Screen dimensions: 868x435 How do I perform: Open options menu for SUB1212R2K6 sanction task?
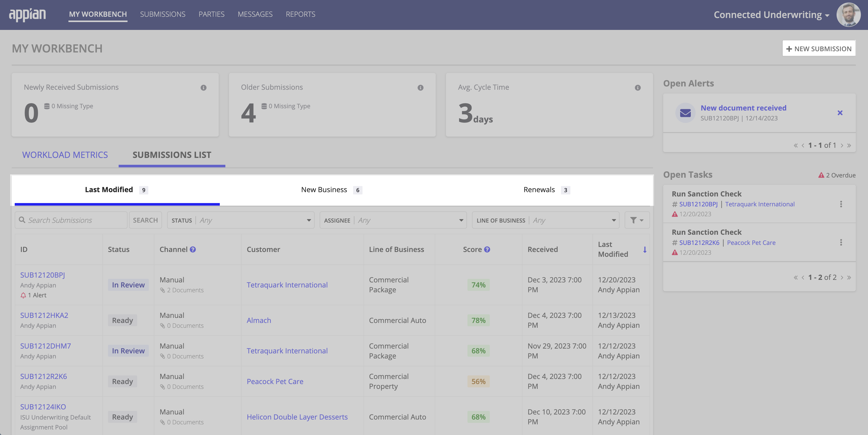pyautogui.click(x=841, y=243)
